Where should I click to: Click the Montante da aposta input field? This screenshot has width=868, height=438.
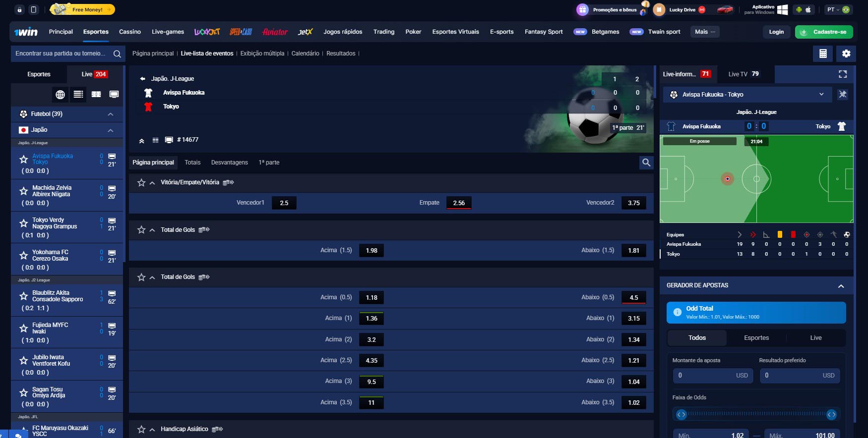(x=712, y=376)
